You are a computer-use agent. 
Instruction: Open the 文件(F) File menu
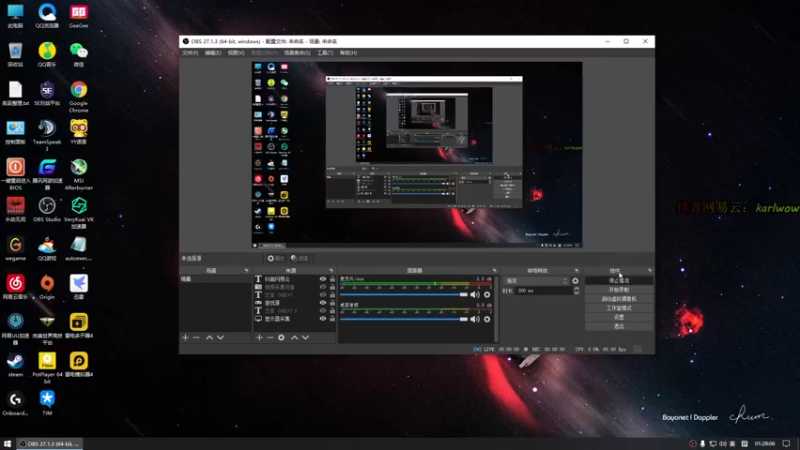point(190,53)
